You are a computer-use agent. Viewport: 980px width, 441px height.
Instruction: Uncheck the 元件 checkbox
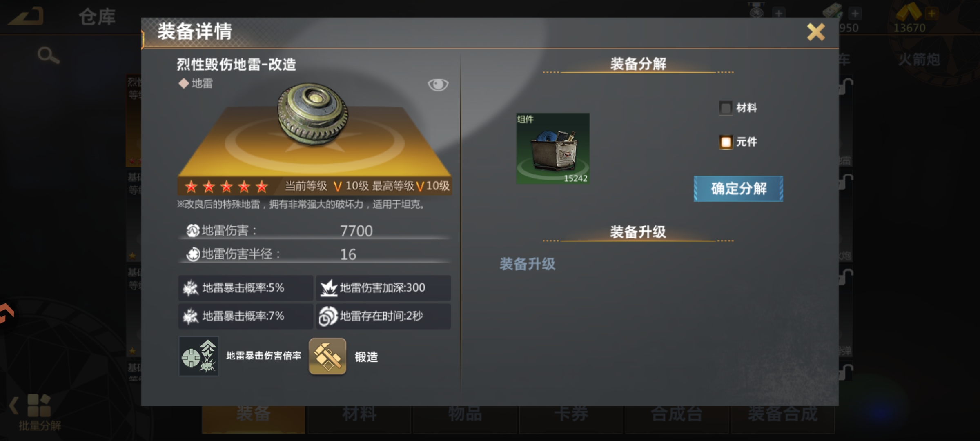coord(726,142)
